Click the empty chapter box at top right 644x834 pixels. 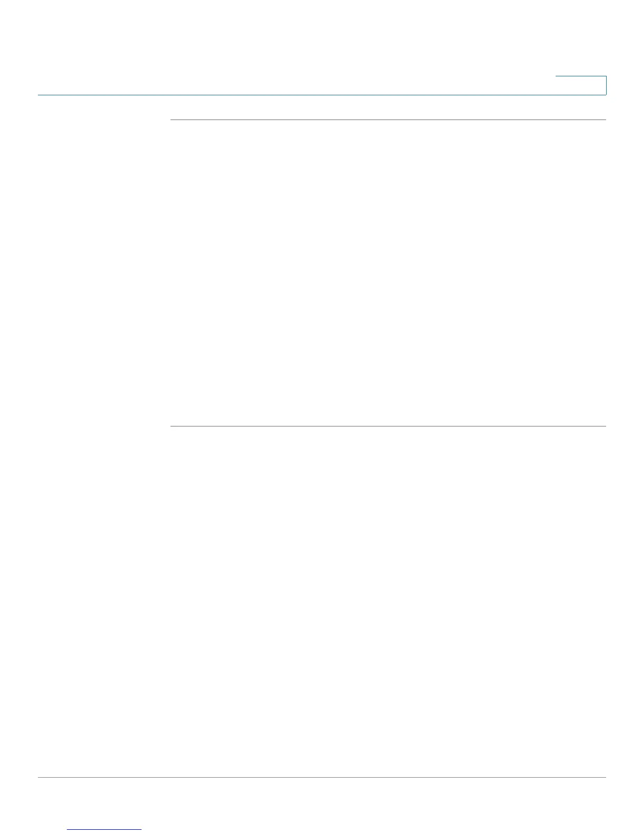tap(581, 85)
